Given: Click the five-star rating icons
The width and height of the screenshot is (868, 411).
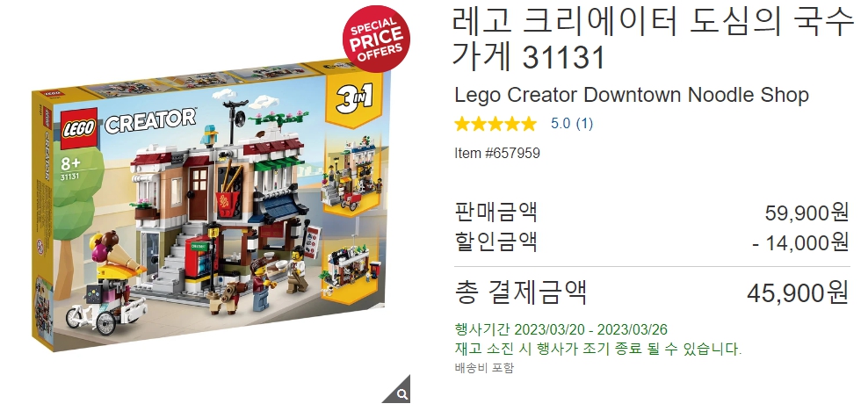Looking at the screenshot, I should tap(495, 123).
